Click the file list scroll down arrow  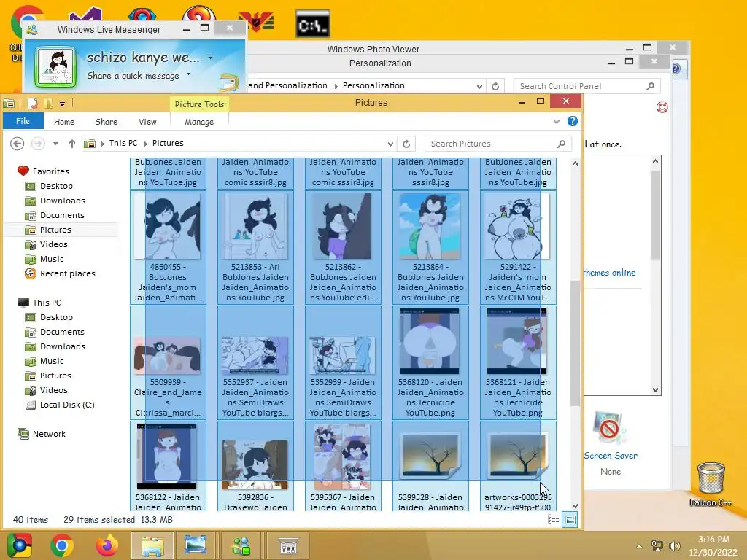pyautogui.click(x=575, y=506)
